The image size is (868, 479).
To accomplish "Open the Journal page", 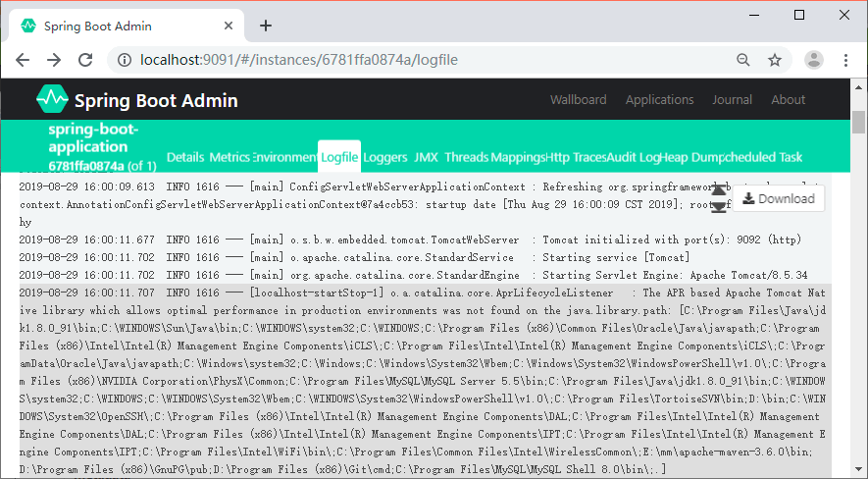I will (x=732, y=100).
